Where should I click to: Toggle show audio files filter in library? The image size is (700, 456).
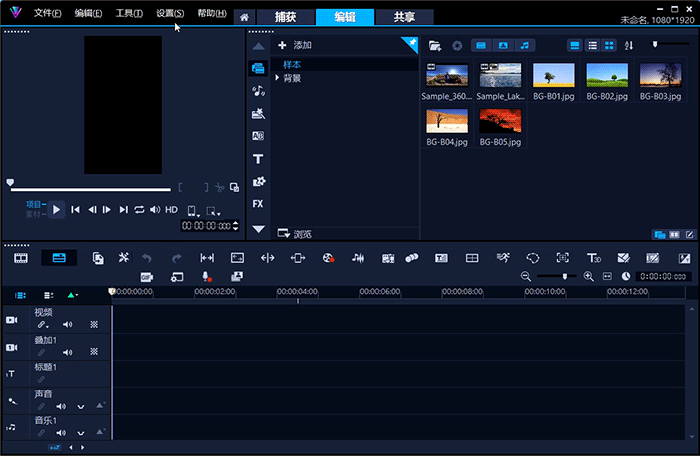526,45
